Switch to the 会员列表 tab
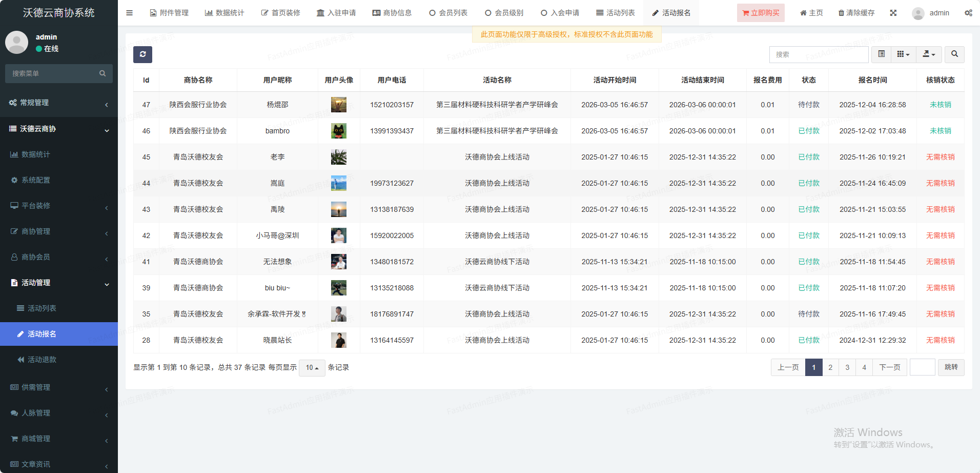980x473 pixels. tap(448, 13)
